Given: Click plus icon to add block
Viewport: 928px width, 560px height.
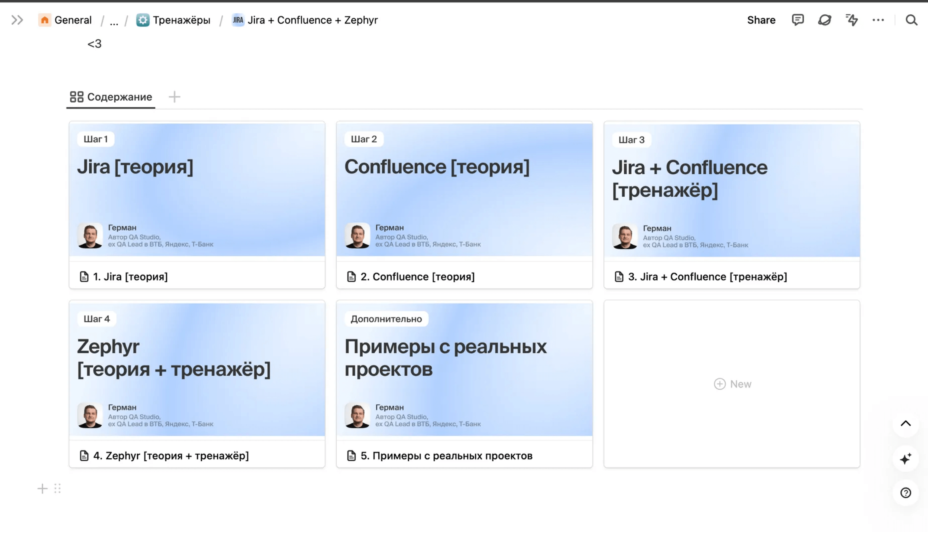Looking at the screenshot, I should [x=42, y=489].
